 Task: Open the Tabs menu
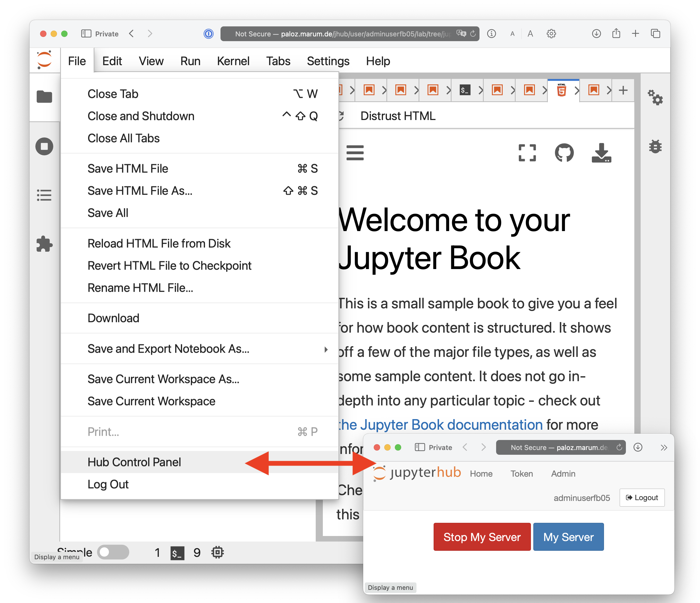pos(278,61)
